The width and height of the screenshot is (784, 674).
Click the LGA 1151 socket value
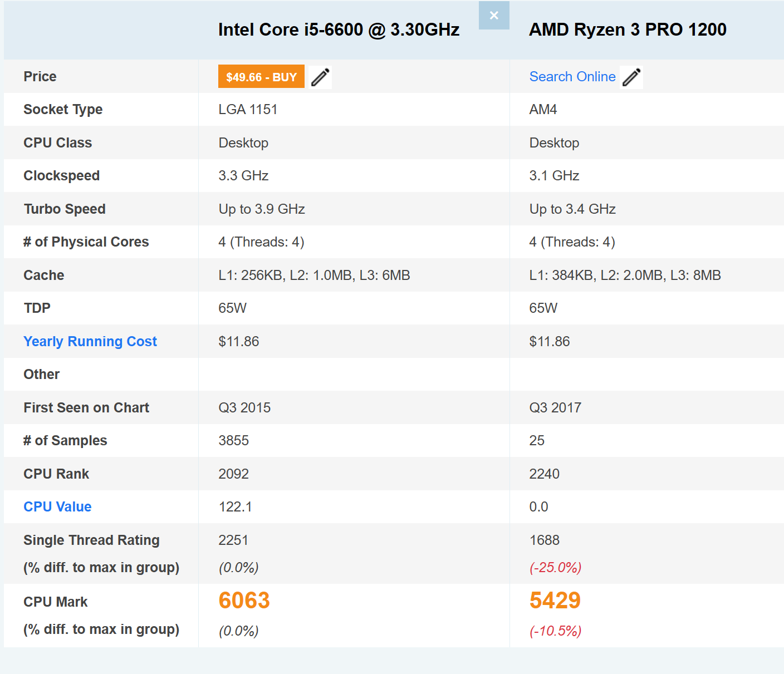tap(248, 110)
